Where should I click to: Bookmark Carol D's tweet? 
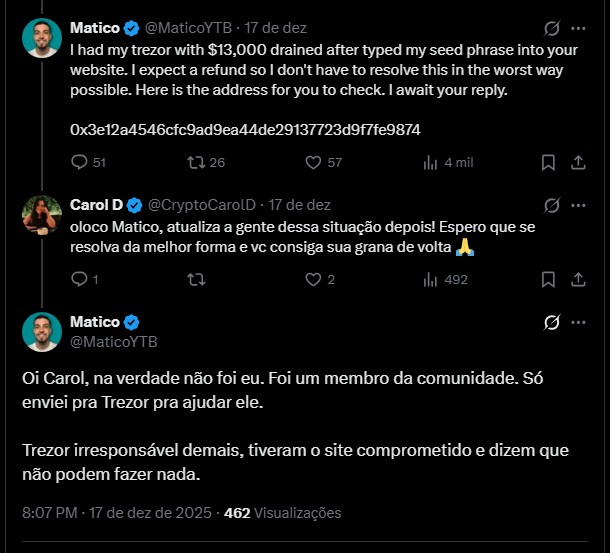coord(548,280)
